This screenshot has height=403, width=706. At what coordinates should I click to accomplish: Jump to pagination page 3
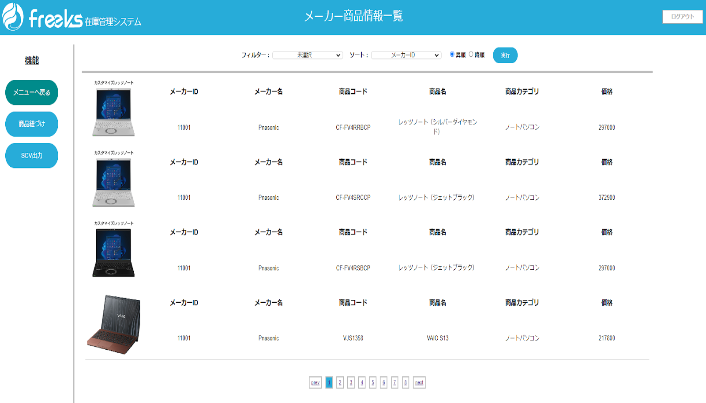tap(351, 383)
